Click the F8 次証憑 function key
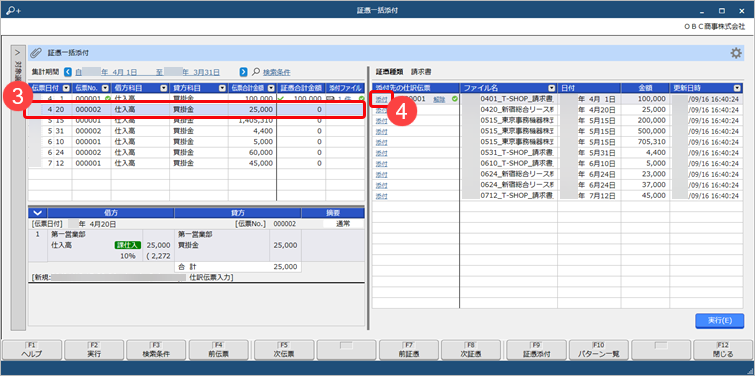The height and width of the screenshot is (376, 755). pyautogui.click(x=472, y=350)
